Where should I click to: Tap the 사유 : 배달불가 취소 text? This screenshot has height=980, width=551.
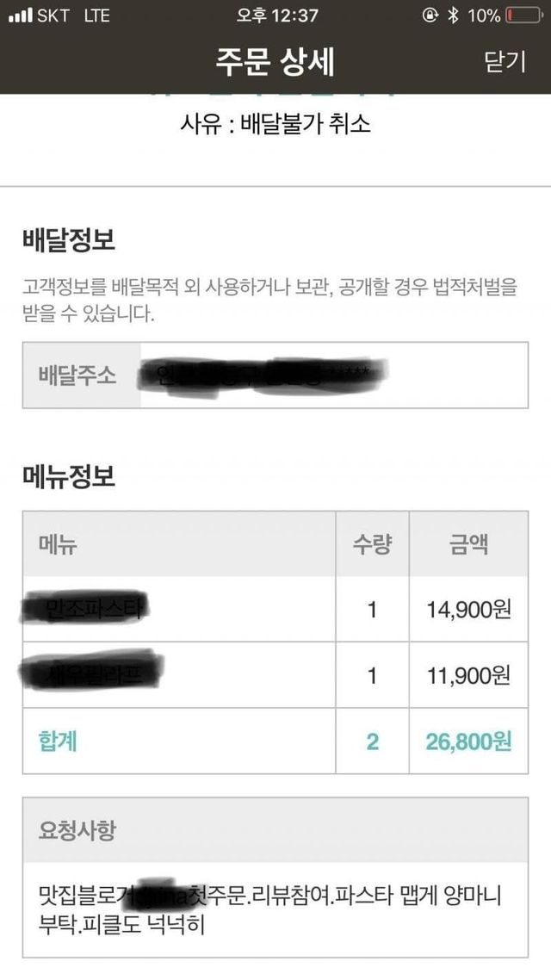[x=275, y=124]
